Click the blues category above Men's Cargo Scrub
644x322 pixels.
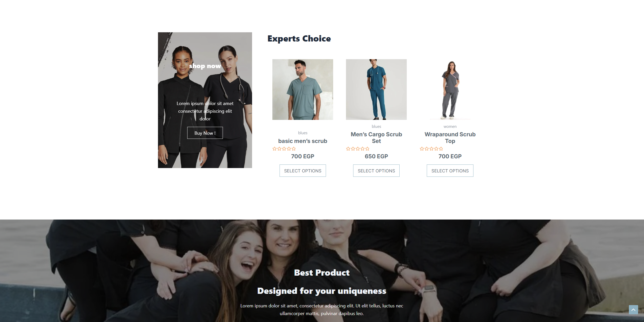pyautogui.click(x=376, y=126)
